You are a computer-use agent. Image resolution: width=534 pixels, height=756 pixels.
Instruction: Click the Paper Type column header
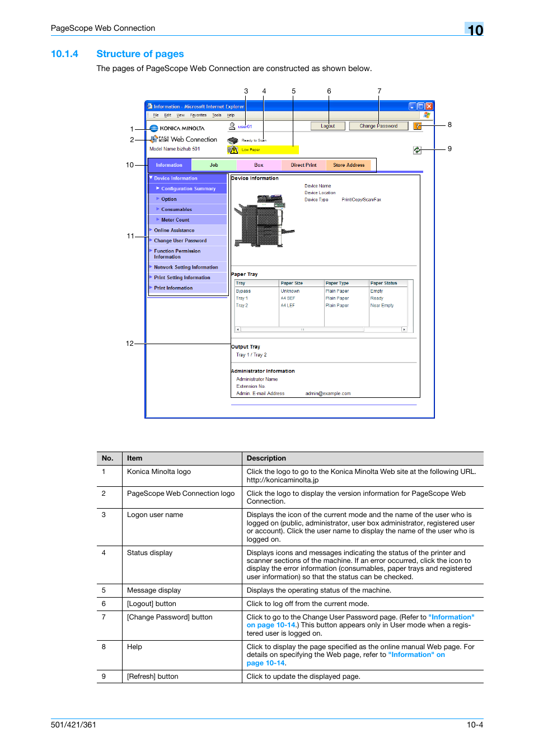[x=346, y=283]
